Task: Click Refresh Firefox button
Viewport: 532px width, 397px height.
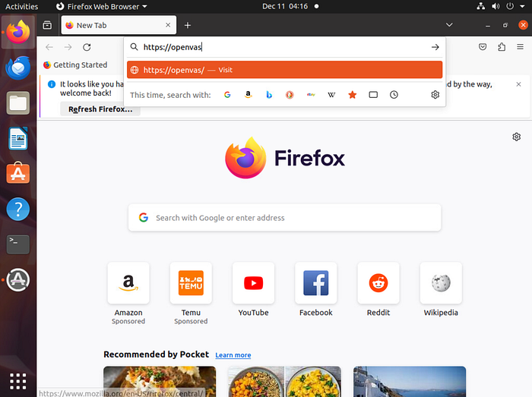Action: coord(100,109)
